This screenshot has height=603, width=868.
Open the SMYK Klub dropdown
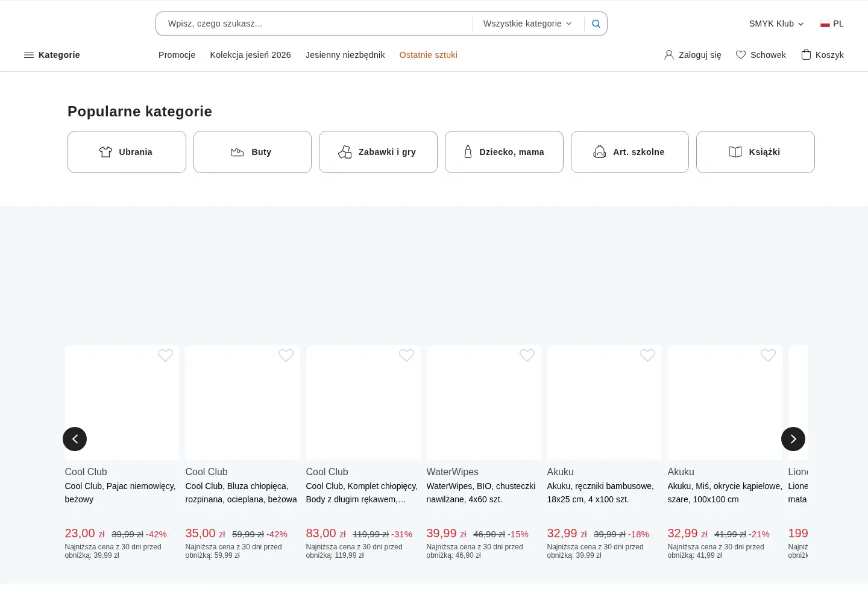776,24
